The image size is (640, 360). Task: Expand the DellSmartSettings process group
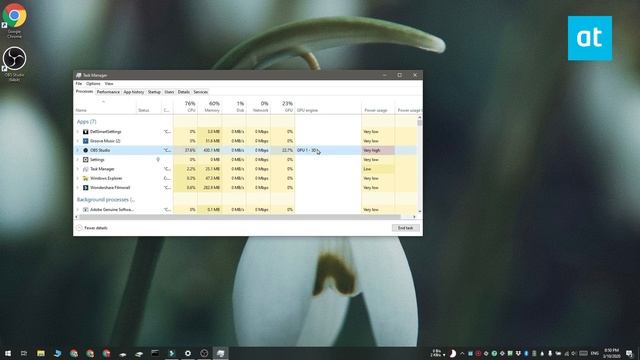coord(78,132)
